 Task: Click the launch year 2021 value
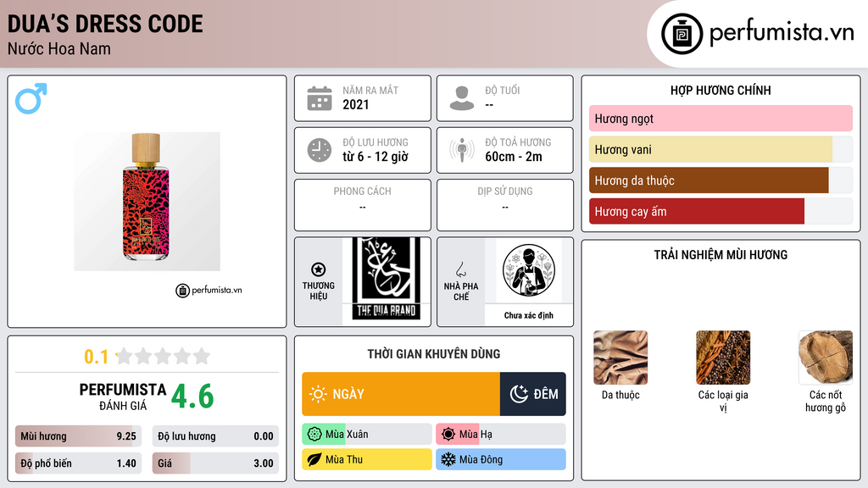point(356,104)
